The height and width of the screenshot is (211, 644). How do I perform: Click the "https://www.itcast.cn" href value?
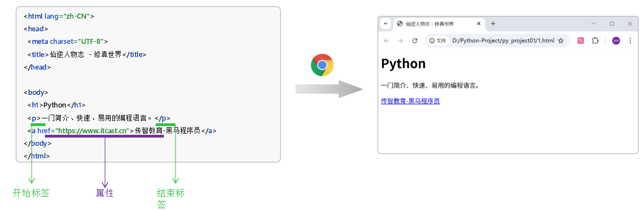(92, 131)
